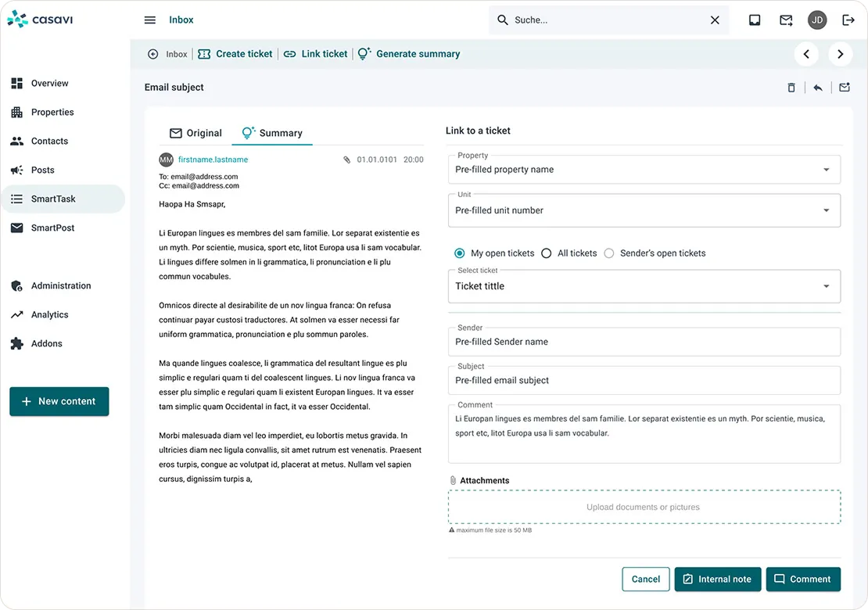
Task: Click the logout icon
Action: coord(848,20)
